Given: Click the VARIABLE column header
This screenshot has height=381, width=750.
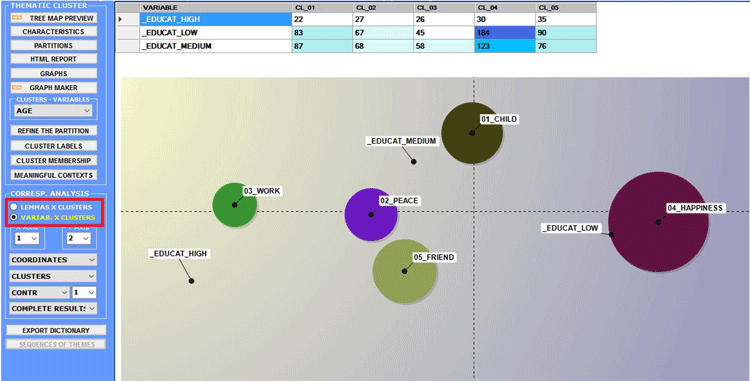Looking at the screenshot, I should (216, 8).
